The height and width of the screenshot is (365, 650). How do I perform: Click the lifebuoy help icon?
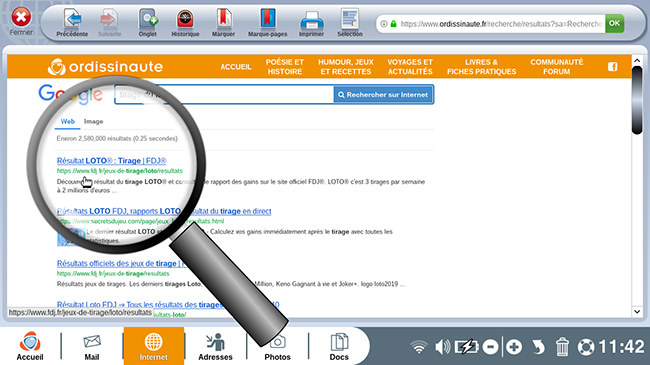(586, 347)
